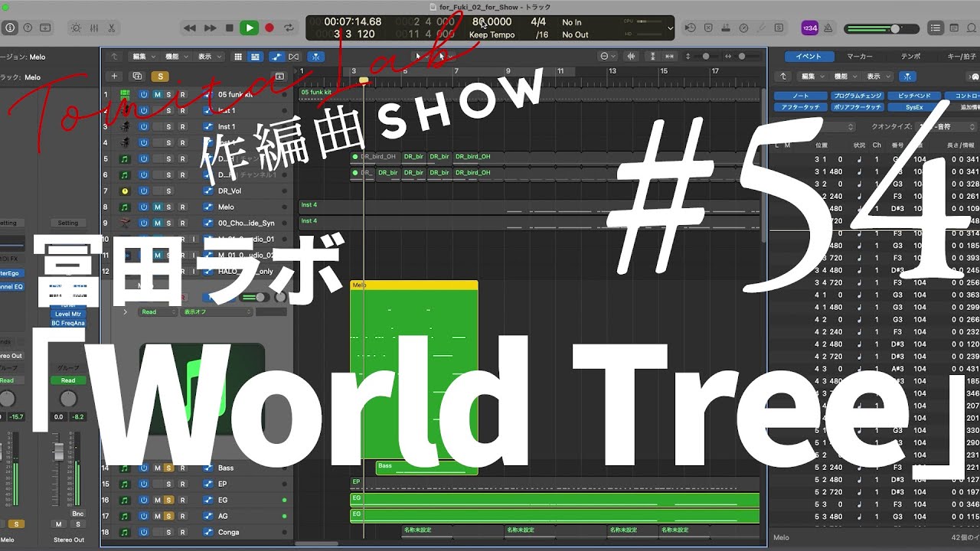Open the Note Pads button
This screenshot has height=551, width=980.
(x=955, y=28)
